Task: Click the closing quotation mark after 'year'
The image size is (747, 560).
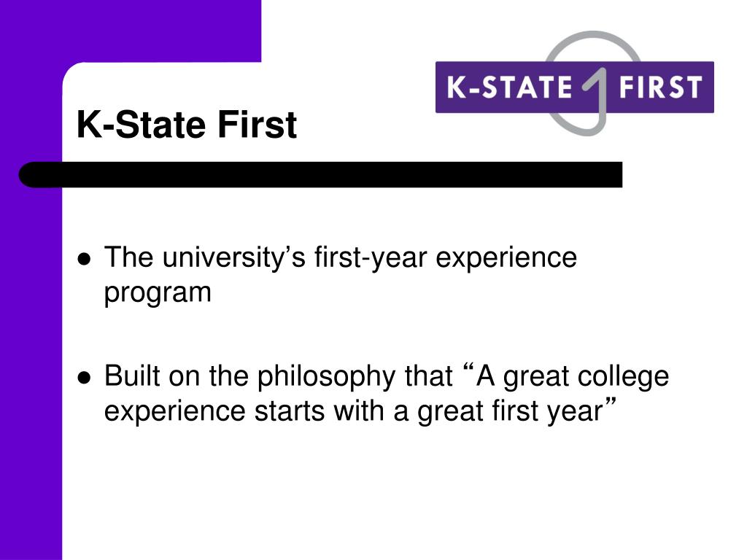Action: point(611,404)
